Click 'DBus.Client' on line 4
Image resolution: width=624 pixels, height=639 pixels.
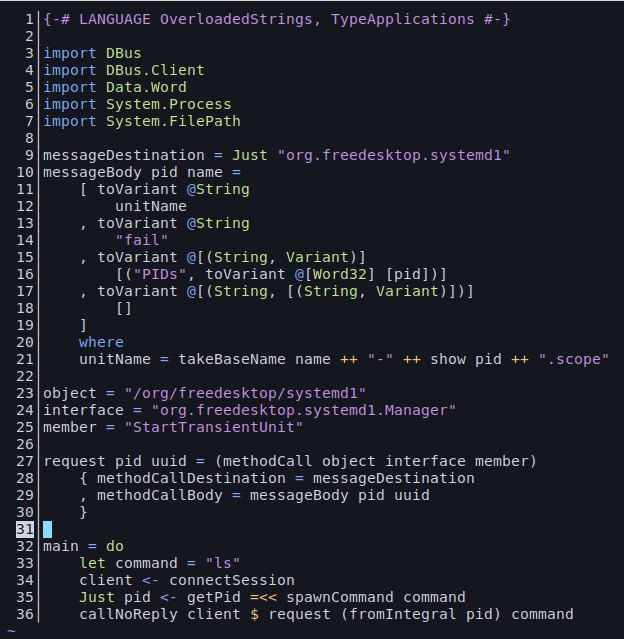click(155, 70)
